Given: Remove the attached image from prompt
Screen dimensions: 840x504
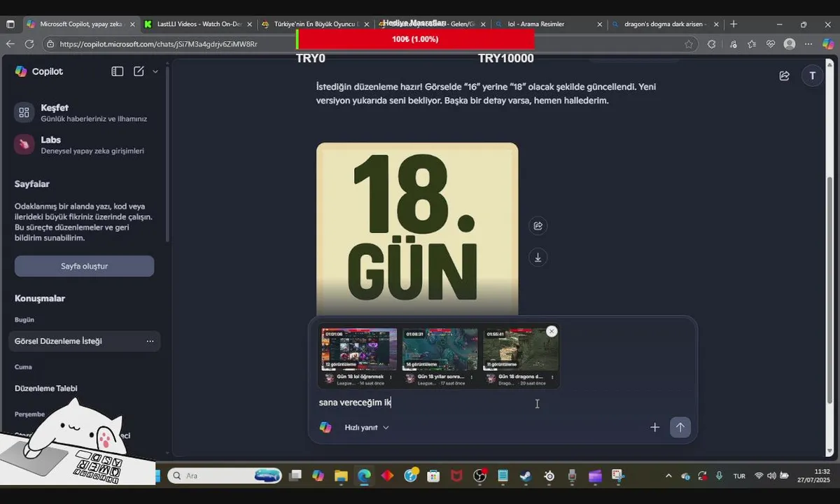Looking at the screenshot, I should (552, 331).
